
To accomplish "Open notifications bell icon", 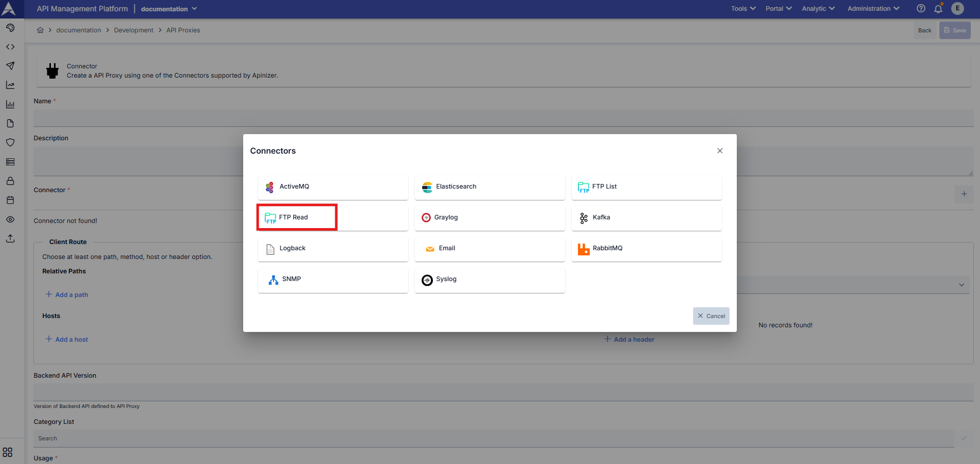I will pyautogui.click(x=938, y=8).
